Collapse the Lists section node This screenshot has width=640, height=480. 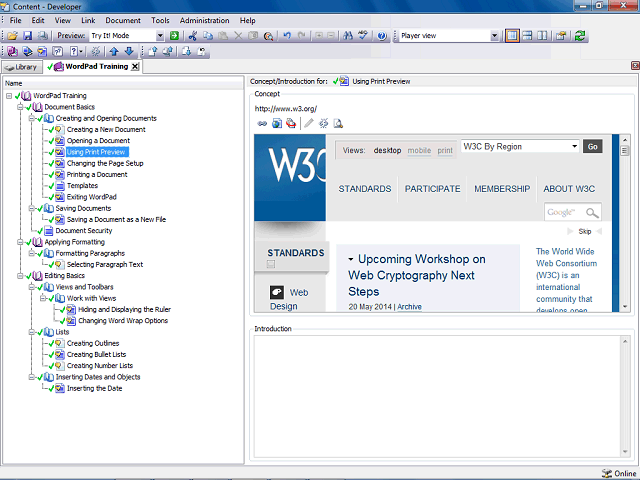click(31, 332)
